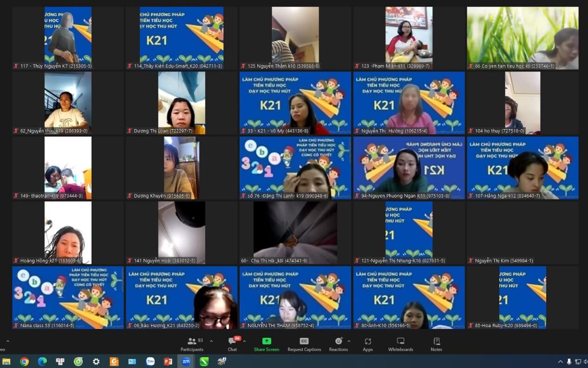The image size is (588, 368).
Task: Open Whiteboards from the Zoom toolbar
Action: coord(400,344)
